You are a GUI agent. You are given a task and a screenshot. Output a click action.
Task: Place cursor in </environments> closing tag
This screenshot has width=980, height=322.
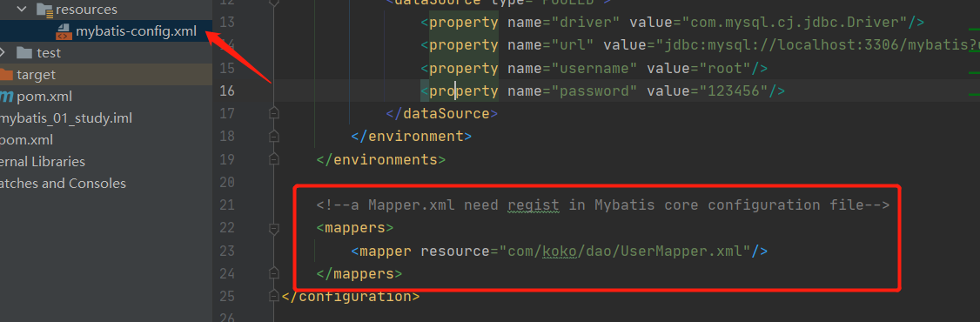tap(380, 159)
